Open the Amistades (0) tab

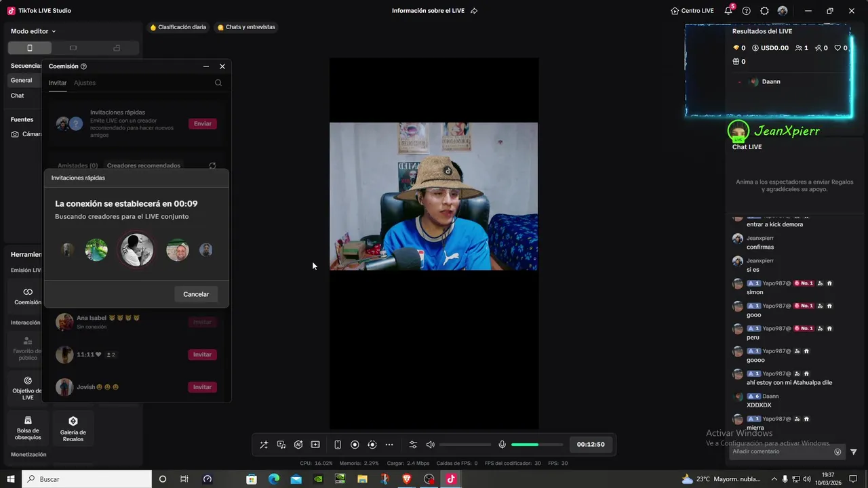coord(77,165)
